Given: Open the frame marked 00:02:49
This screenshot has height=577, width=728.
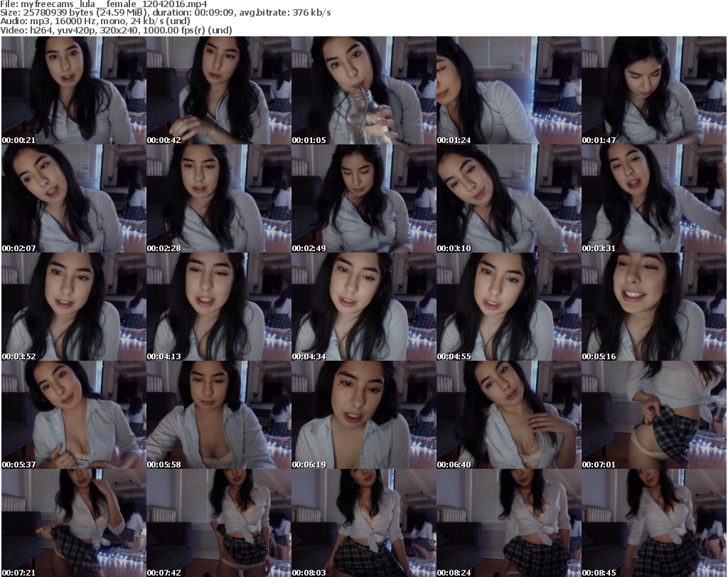Looking at the screenshot, I should coord(363,198).
